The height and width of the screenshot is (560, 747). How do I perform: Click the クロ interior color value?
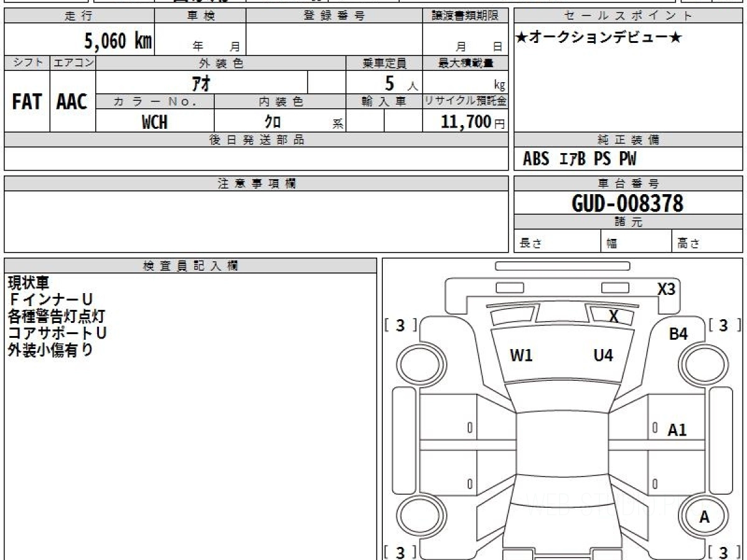pyautogui.click(x=273, y=122)
